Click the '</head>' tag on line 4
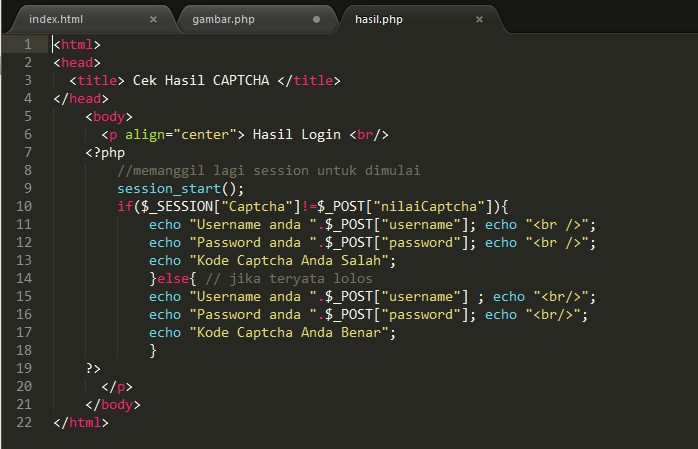Viewport: 698px width, 449px height. 81,98
